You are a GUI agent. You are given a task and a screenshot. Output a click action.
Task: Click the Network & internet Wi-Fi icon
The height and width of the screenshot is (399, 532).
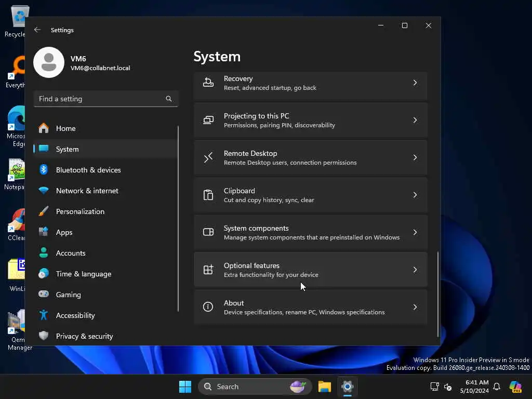coord(44,191)
